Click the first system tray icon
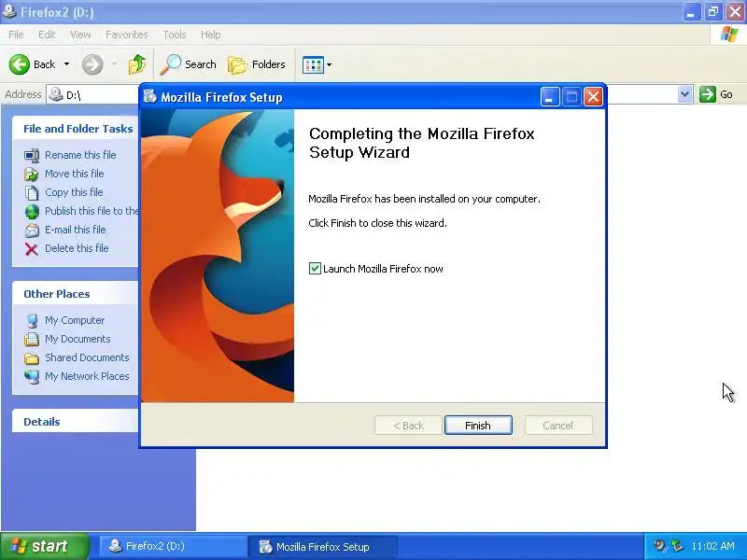 (659, 546)
